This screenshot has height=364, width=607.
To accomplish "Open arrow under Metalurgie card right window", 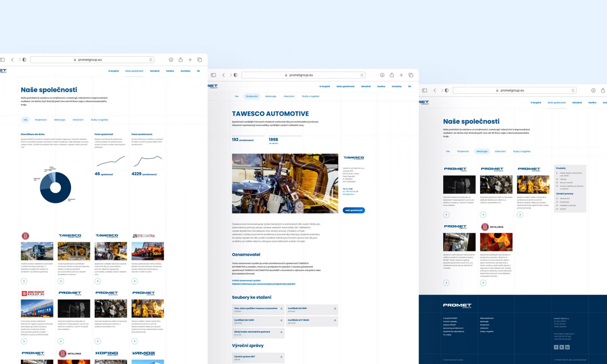I will pyautogui.click(x=483, y=282).
